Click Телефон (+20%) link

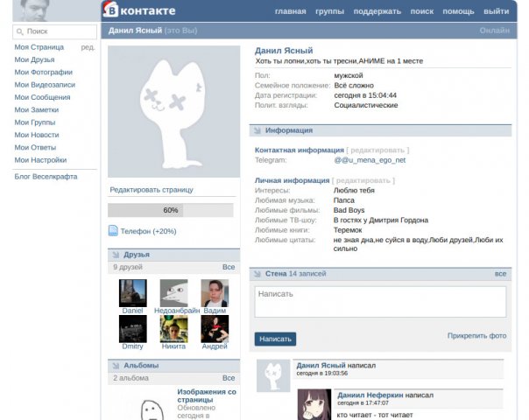[148, 231]
